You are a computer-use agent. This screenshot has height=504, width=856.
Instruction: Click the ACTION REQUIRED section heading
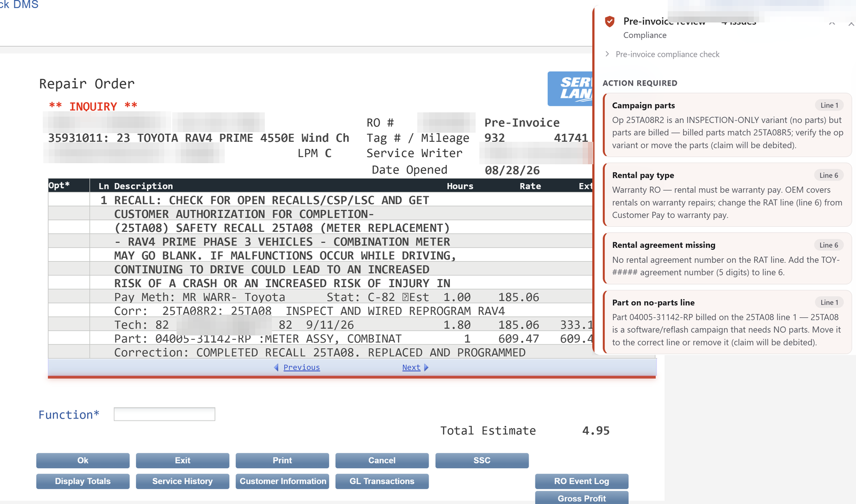click(x=640, y=83)
